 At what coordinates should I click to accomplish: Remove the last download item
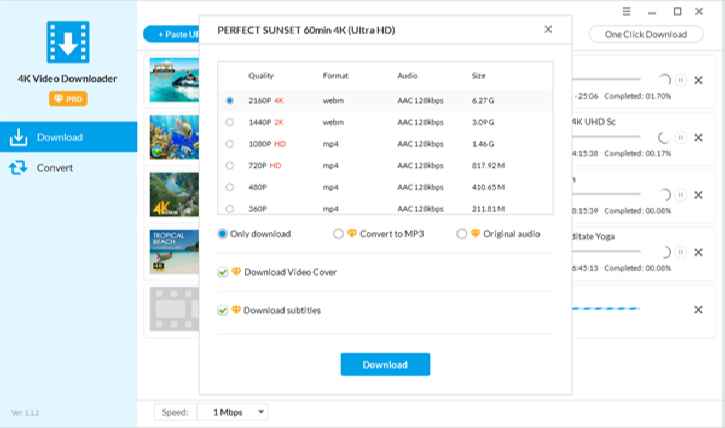[698, 309]
